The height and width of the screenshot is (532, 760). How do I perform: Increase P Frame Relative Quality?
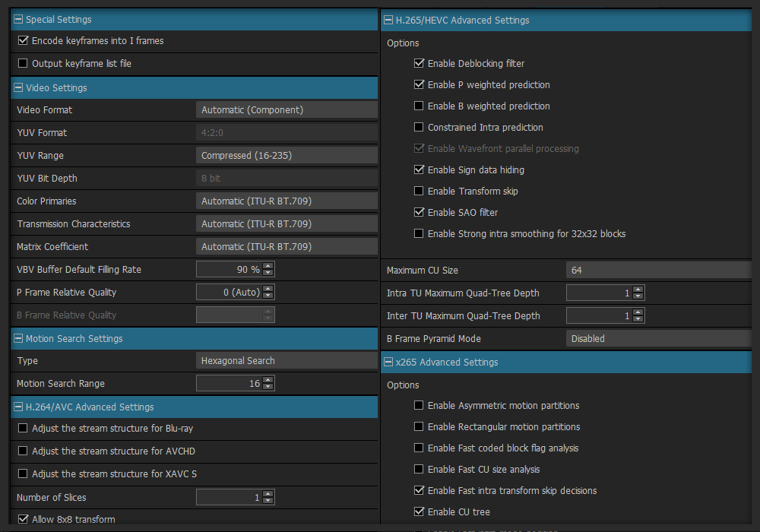point(268,289)
